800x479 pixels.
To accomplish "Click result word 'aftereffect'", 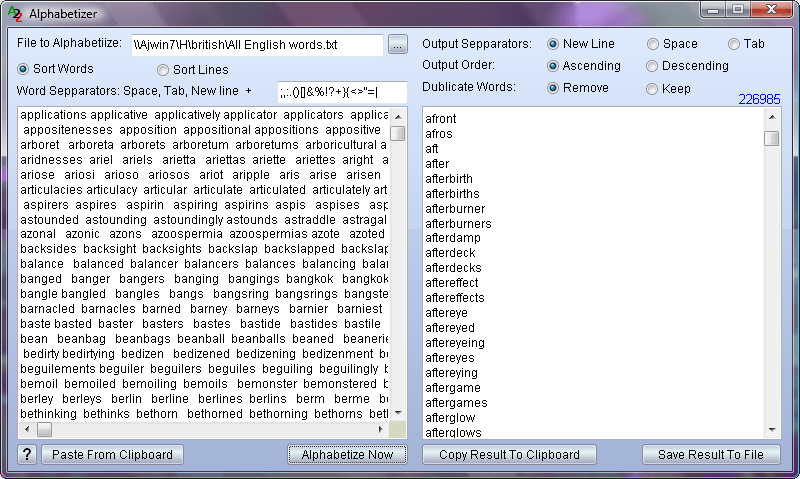I will (452, 283).
